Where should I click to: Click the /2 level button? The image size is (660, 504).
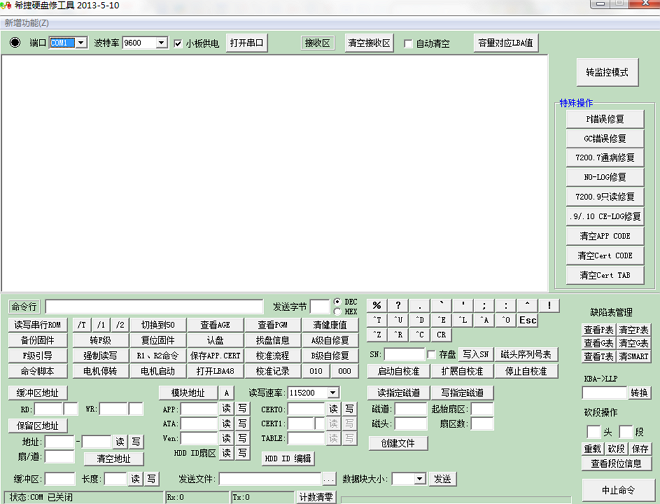(x=120, y=325)
